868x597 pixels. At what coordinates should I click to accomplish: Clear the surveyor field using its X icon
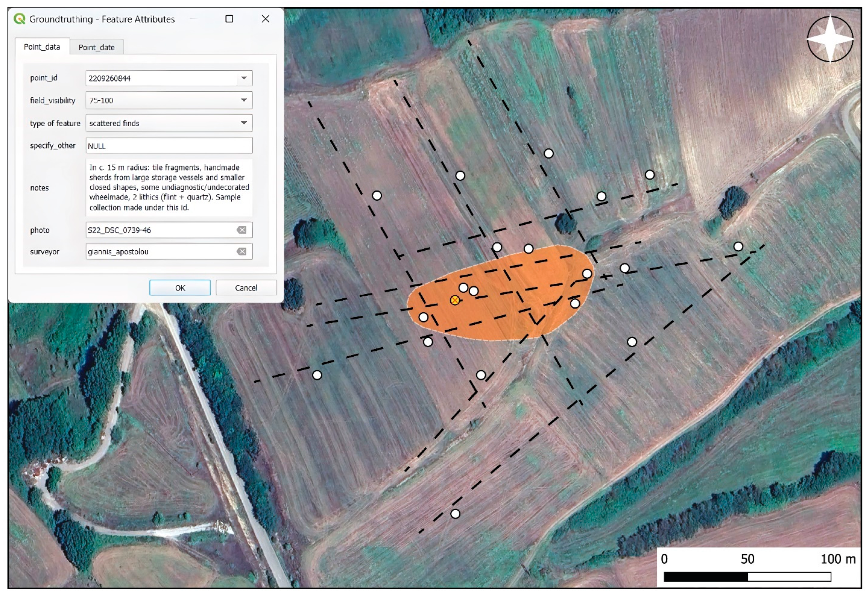[x=243, y=251]
